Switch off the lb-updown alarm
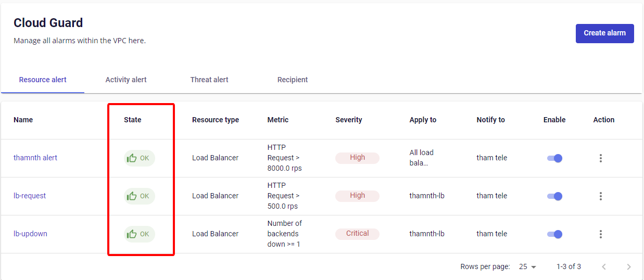Viewport: 644px width, 280px height. pyautogui.click(x=554, y=234)
